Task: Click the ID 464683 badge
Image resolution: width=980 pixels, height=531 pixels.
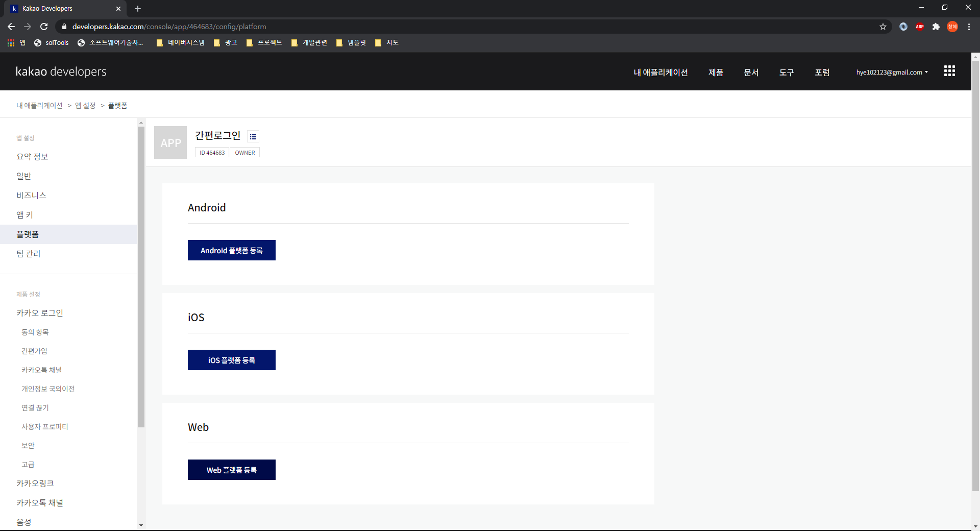Action: (x=212, y=153)
